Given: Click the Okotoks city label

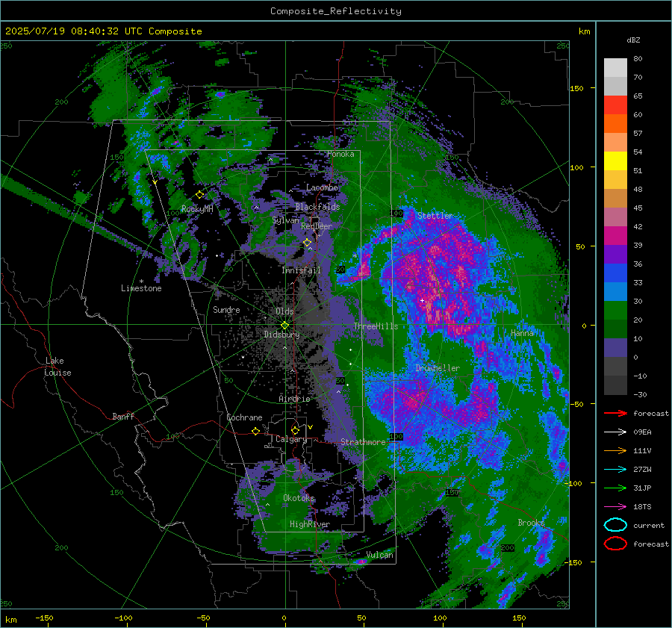Looking at the screenshot, I should [x=299, y=498].
